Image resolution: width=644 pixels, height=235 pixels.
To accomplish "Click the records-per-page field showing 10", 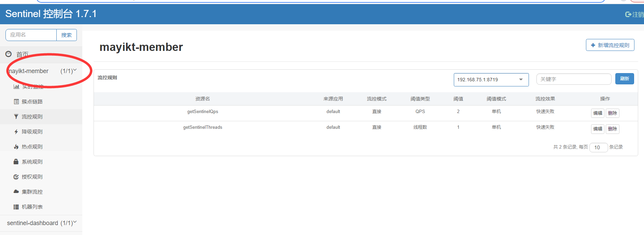I will point(599,147).
